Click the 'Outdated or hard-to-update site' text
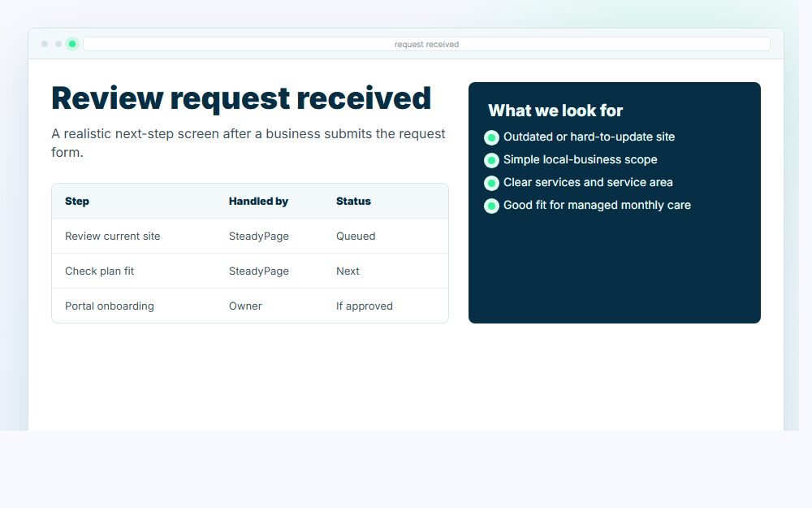The height and width of the screenshot is (508, 812). point(590,137)
